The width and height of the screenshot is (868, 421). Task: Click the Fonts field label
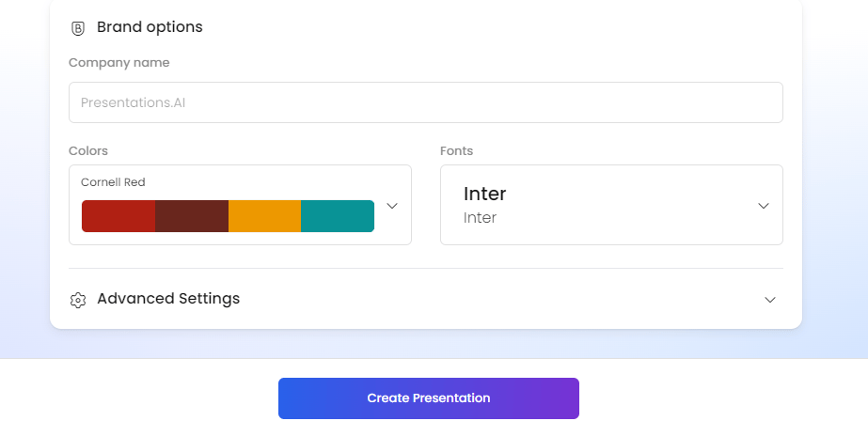coord(457,151)
